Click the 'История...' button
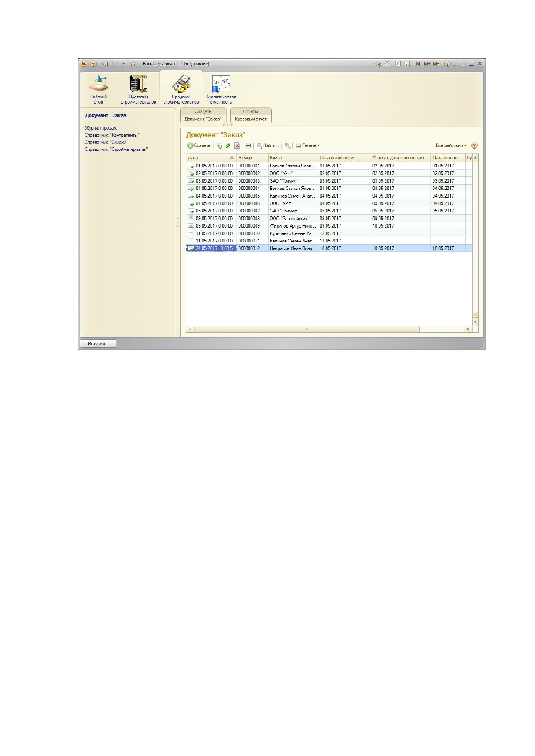This screenshot has height=756, width=535. [x=98, y=344]
